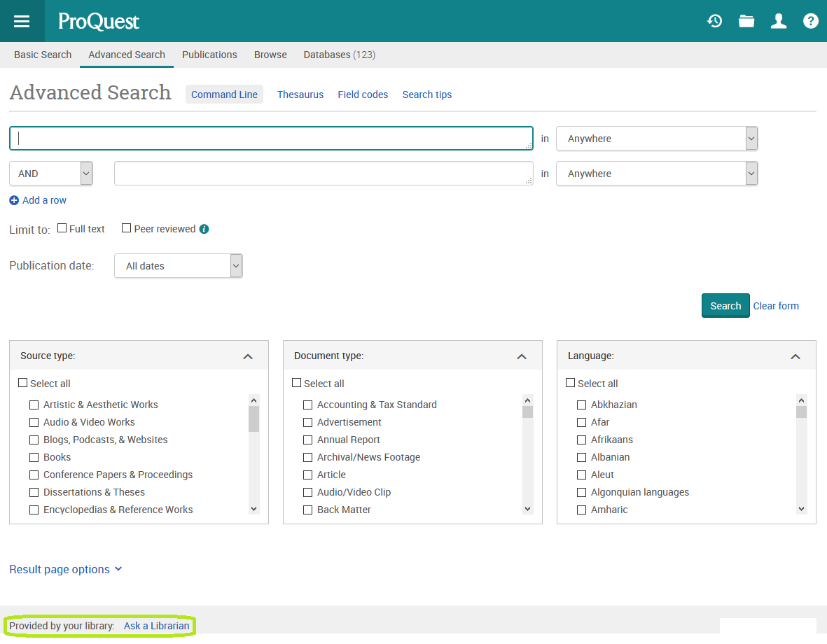
Task: Open the Thesaurus link
Action: click(300, 94)
